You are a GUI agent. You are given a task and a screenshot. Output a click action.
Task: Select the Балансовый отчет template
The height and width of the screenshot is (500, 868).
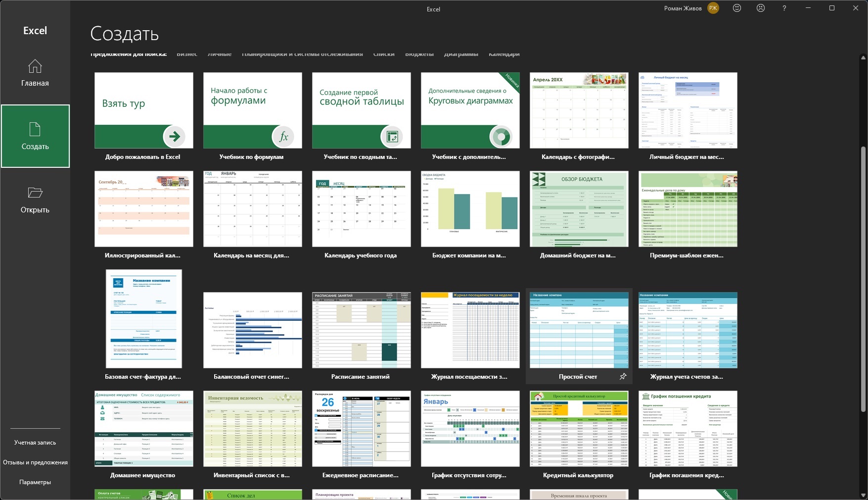pyautogui.click(x=253, y=330)
